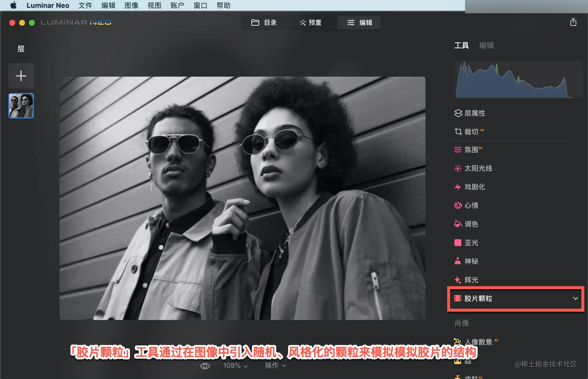This screenshot has height=379, width=588.
Task: Add a new layer with plus button
Action: [x=21, y=76]
